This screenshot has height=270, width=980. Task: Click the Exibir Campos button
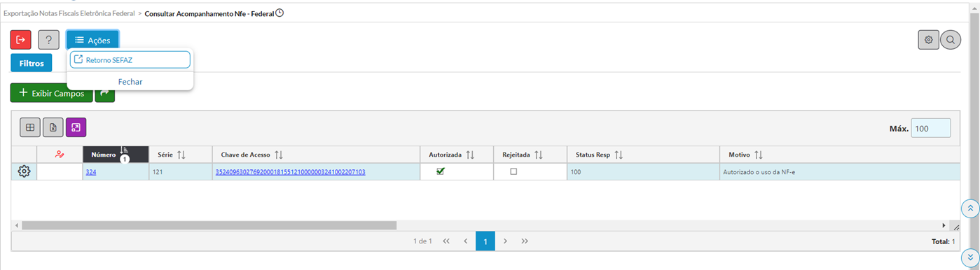tap(52, 93)
